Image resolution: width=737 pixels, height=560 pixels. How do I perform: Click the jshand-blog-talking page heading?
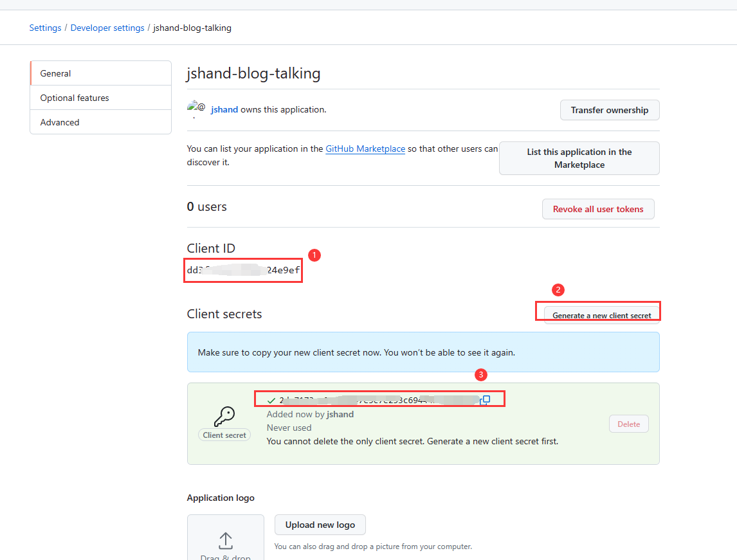pos(253,73)
